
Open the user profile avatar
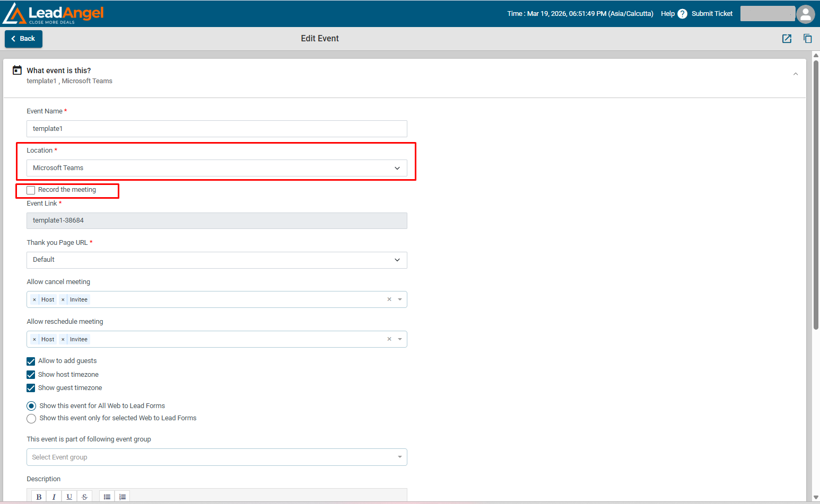tap(805, 14)
